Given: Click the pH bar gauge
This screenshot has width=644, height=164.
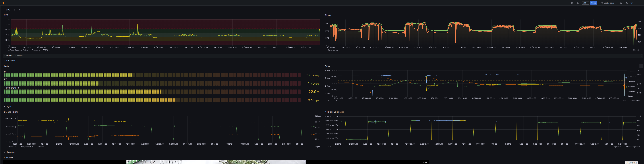Looking at the screenshot, I should coord(152,75).
